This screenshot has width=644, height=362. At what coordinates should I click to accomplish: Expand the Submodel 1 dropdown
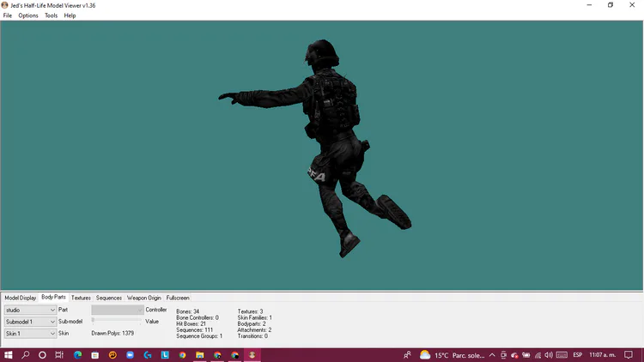30,322
